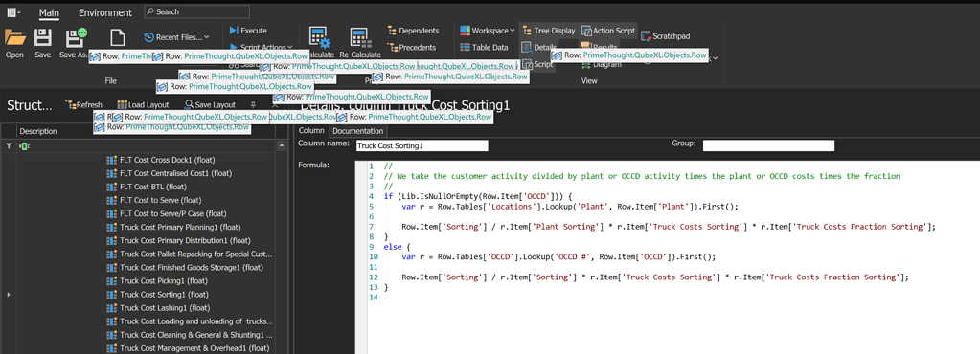Open the Documentation tab
Image resolution: width=980 pixels, height=354 pixels.
click(357, 131)
